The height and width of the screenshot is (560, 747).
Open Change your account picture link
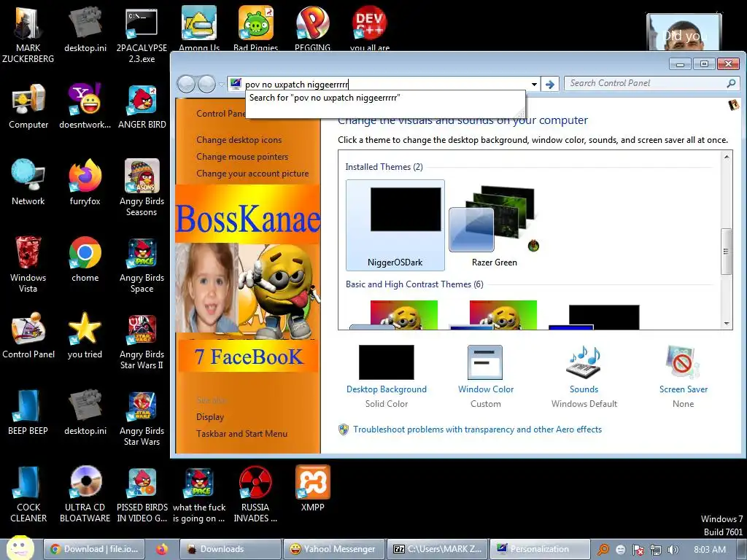252,174
